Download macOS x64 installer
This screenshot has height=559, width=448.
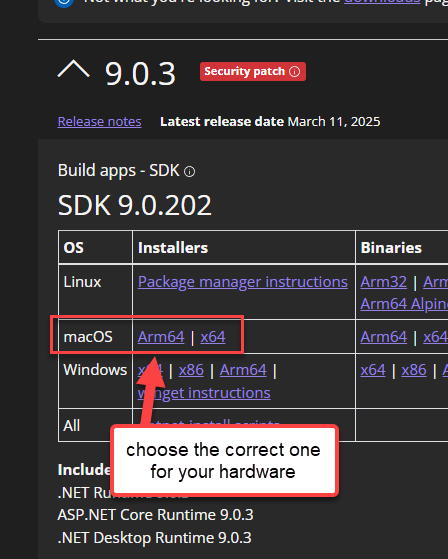[213, 337]
